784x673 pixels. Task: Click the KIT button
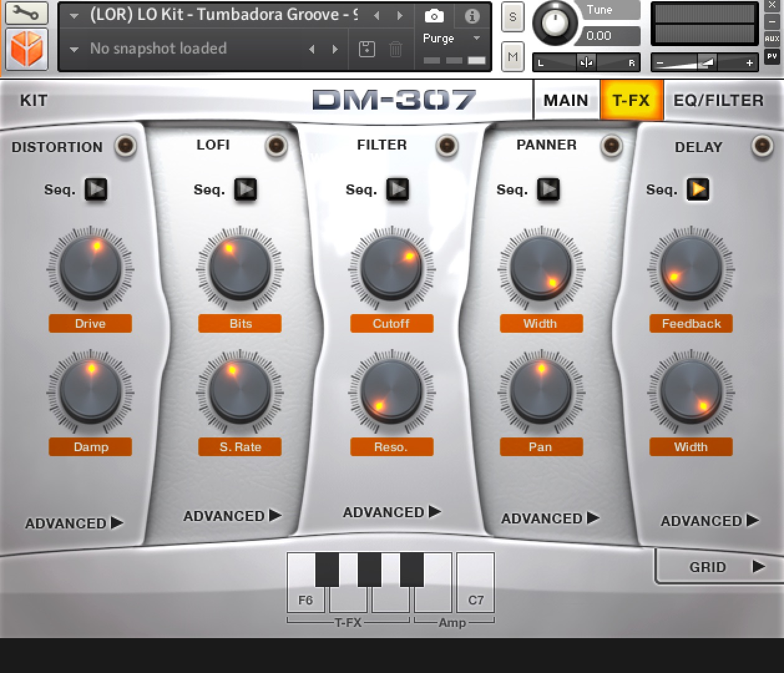(34, 100)
